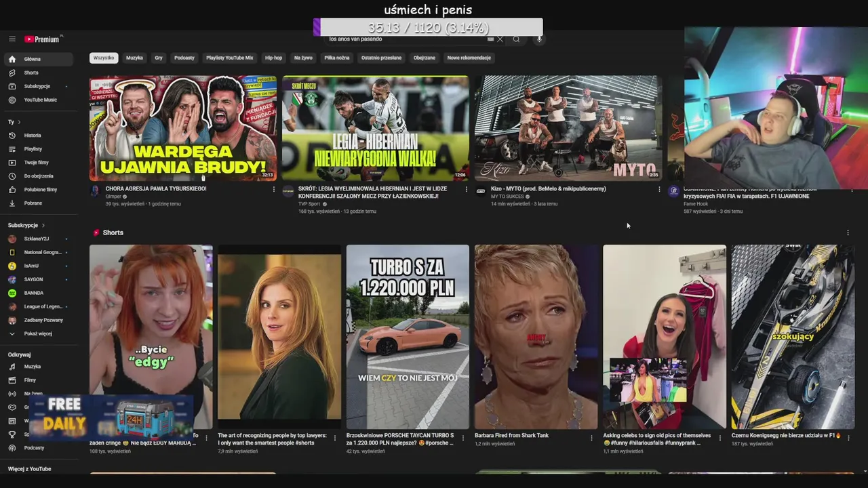Play the Legia Hibernian match thumbnail
This screenshot has width=868, height=488.
click(375, 128)
